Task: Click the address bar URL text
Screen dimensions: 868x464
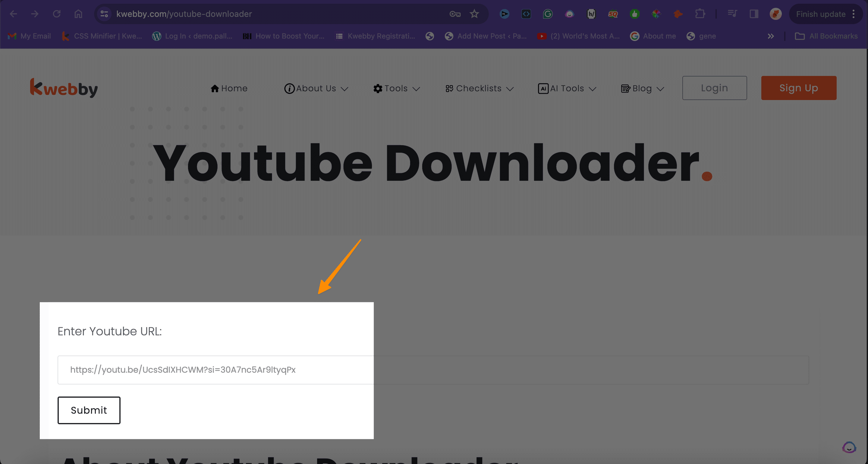Action: coord(184,14)
